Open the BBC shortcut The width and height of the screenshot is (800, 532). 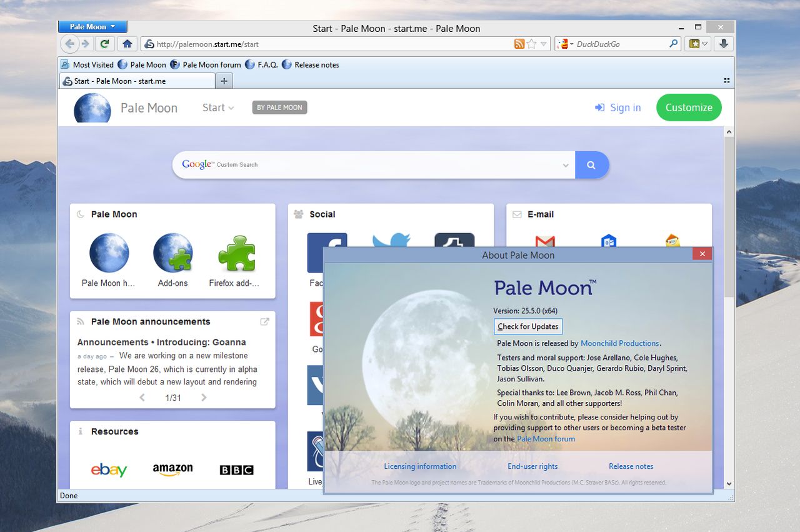237,469
